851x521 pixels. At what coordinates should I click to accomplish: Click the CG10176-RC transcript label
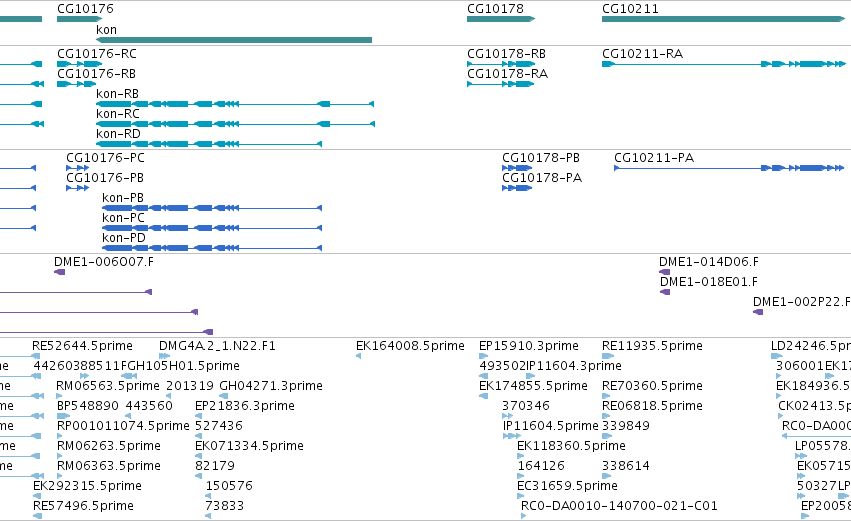pyautogui.click(x=97, y=54)
